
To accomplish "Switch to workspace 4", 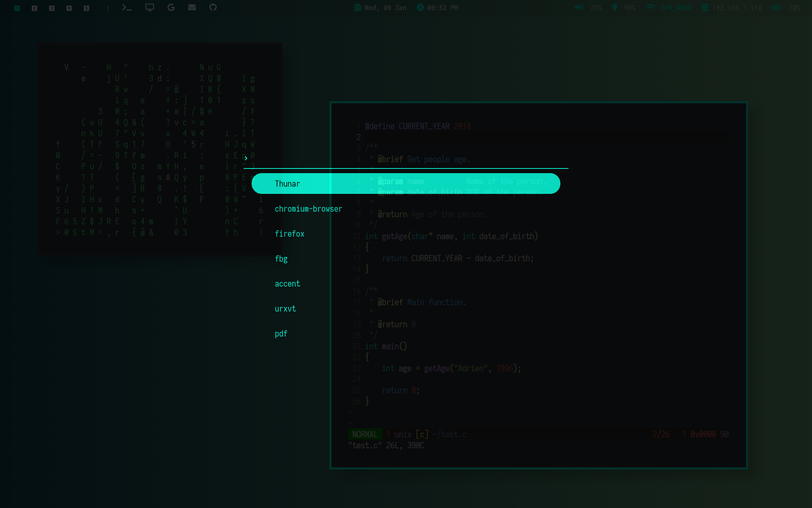I will pyautogui.click(x=69, y=8).
